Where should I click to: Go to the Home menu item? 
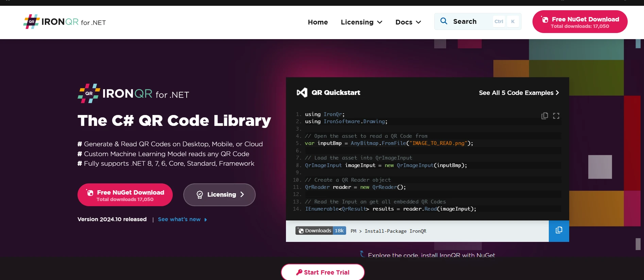(318, 22)
